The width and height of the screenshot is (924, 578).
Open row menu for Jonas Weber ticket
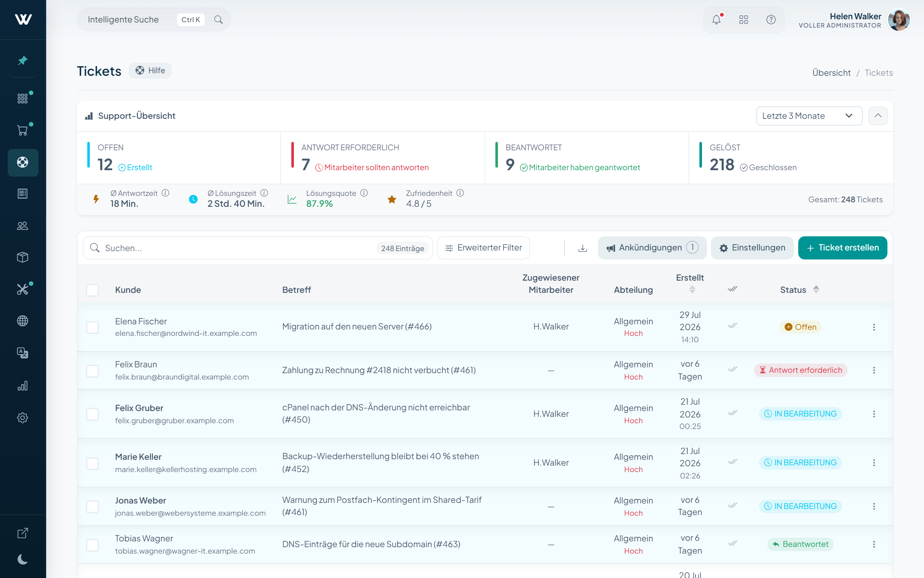[874, 506]
